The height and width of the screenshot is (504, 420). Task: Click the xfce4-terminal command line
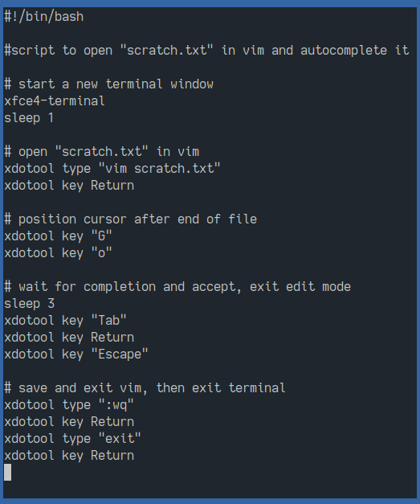click(55, 101)
